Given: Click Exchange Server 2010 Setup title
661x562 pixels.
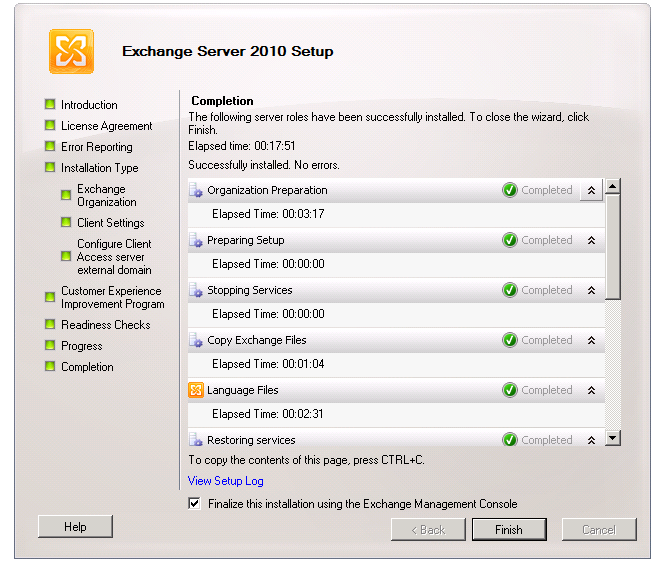Looking at the screenshot, I should click(228, 51).
